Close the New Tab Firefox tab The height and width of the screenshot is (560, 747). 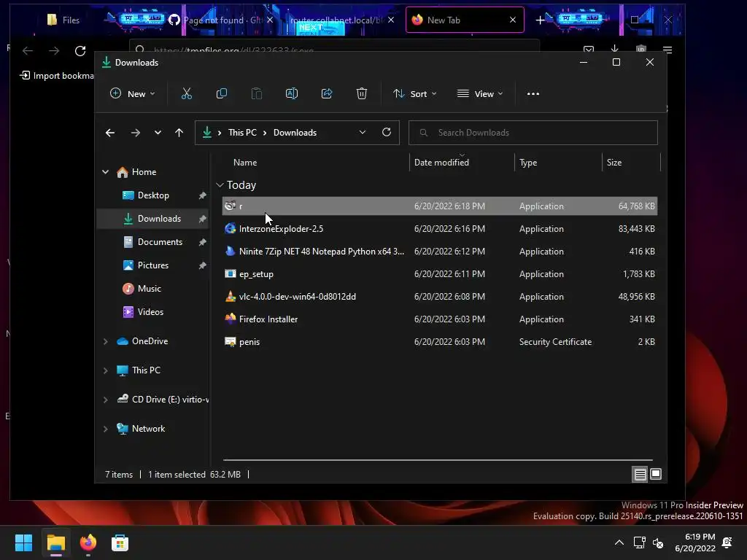(513, 20)
